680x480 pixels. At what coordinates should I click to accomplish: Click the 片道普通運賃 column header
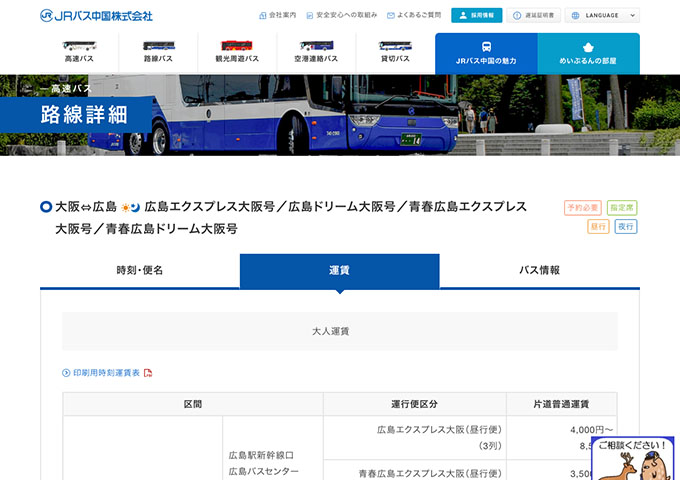click(561, 404)
